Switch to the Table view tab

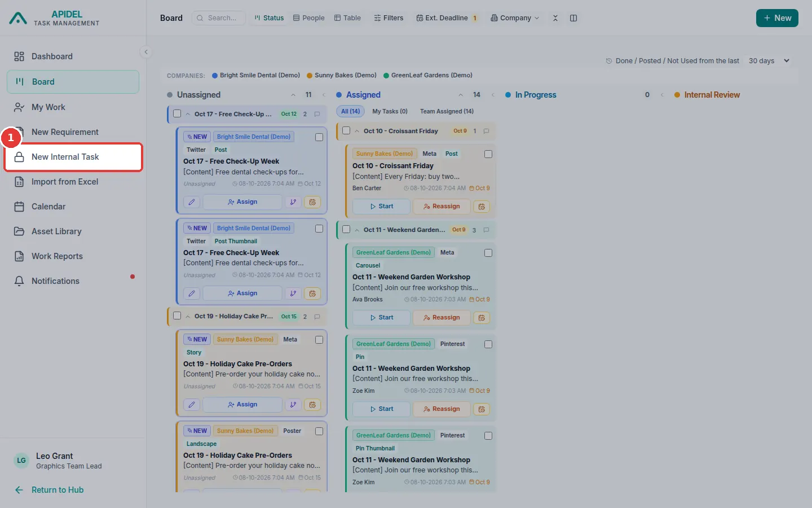click(347, 18)
